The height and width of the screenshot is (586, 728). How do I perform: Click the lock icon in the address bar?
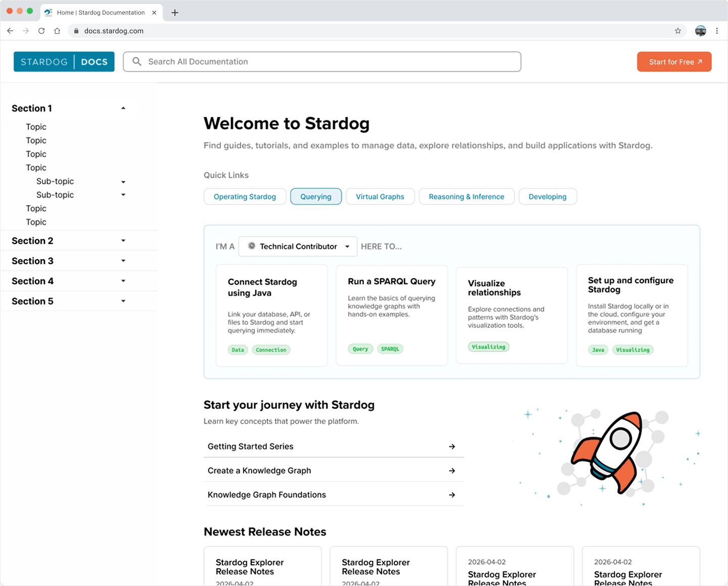pos(76,31)
